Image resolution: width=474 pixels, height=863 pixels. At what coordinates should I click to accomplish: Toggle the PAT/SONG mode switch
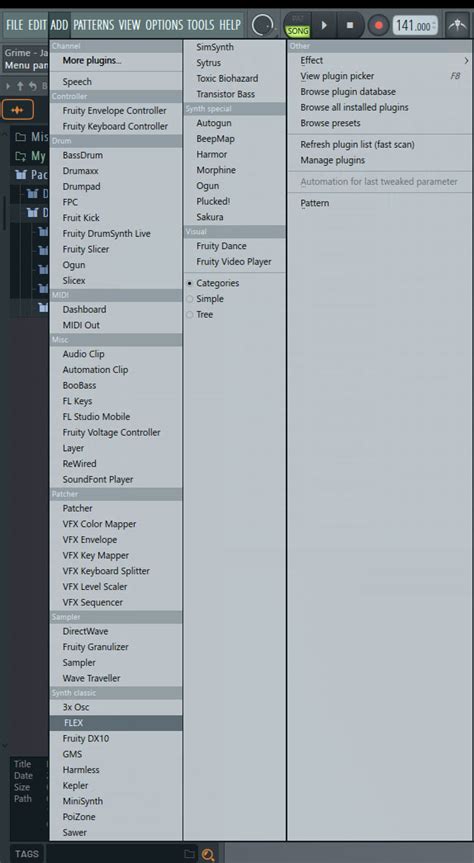tap(297, 25)
